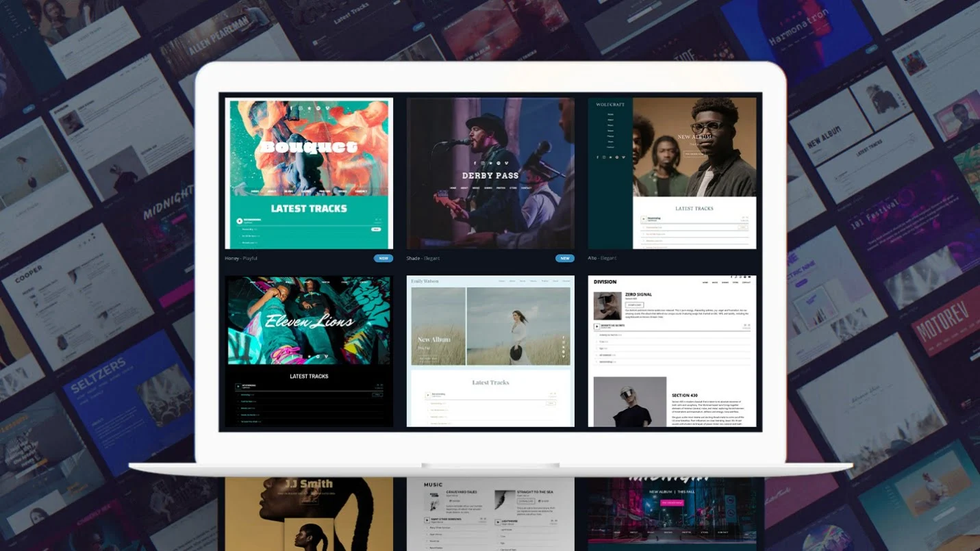Image resolution: width=980 pixels, height=551 pixels.
Task: Click "NEW ALBUM" in the Wolfcraft template
Action: (694, 137)
